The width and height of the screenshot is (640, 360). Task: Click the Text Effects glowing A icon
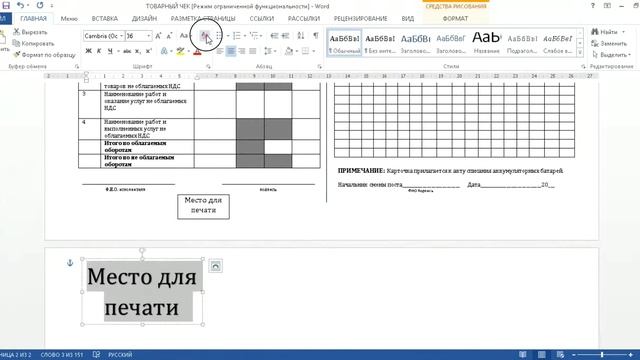(164, 51)
